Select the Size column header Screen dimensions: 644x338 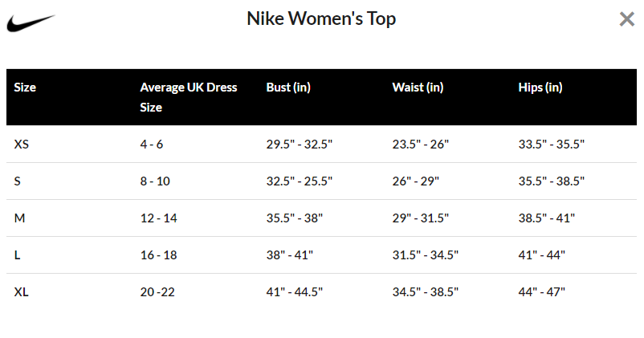pos(25,87)
